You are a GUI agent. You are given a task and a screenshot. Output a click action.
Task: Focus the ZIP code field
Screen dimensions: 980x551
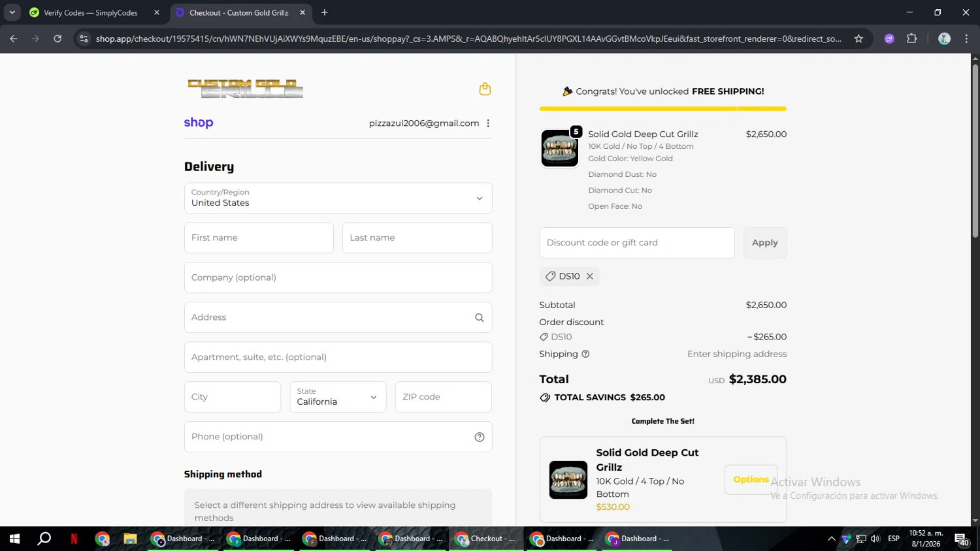443,398
